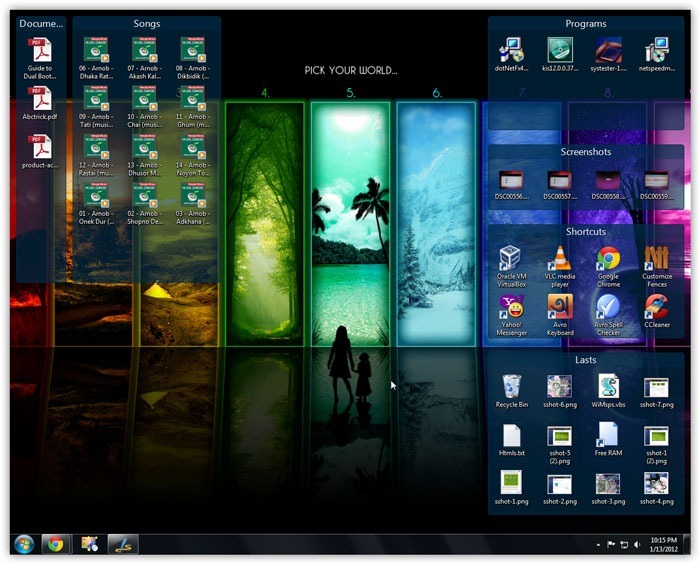Select song 11 - Arnob - Ghum
700x564 pixels.
pos(192,106)
